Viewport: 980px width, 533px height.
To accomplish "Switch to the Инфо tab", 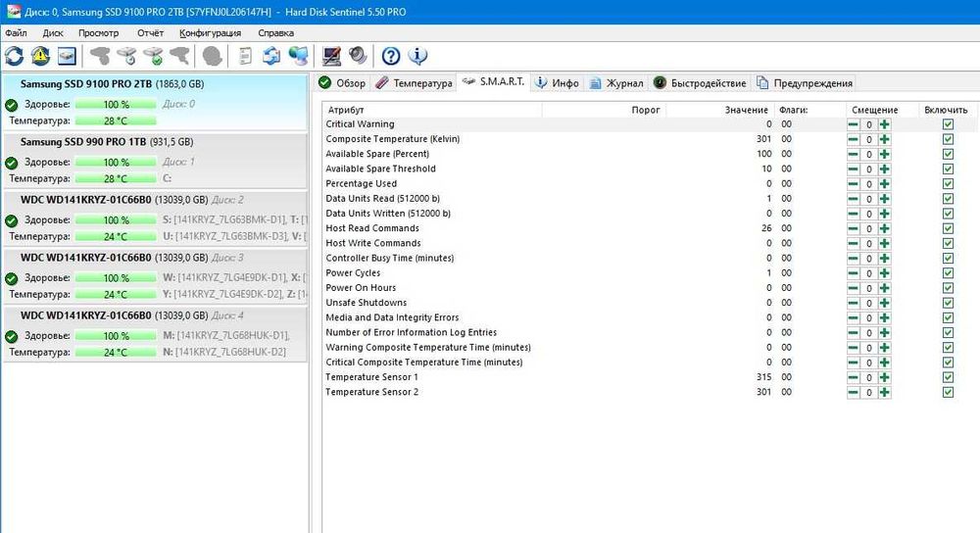I will [x=558, y=83].
